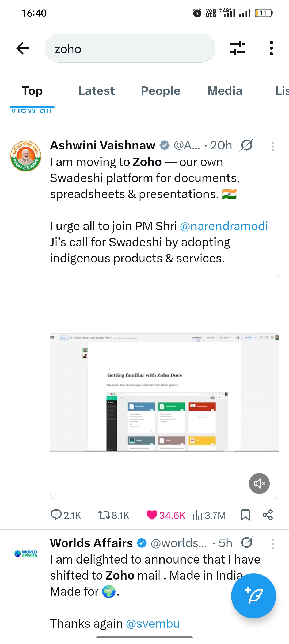Open the @narendramodi mention link
Screen dimensions: 289x644
pos(224,226)
